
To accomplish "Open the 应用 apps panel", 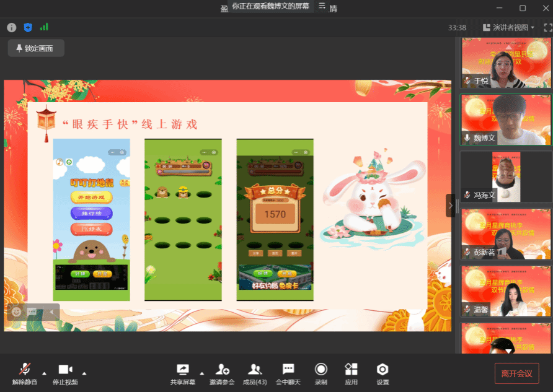I will (351, 373).
